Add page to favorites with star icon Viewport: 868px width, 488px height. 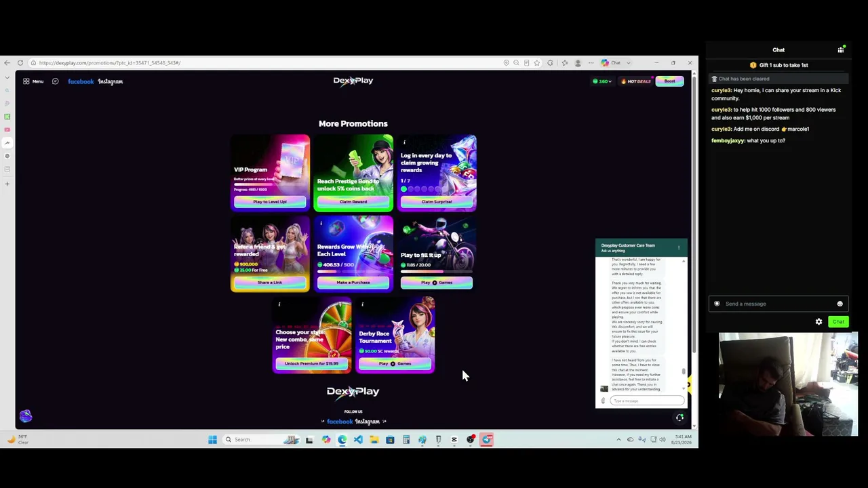[x=536, y=63]
